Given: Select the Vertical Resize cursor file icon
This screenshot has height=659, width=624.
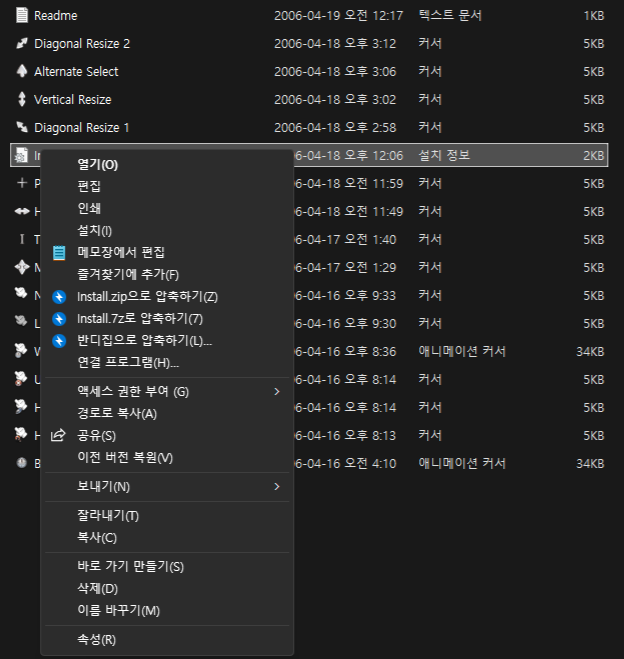Looking at the screenshot, I should tap(21, 100).
